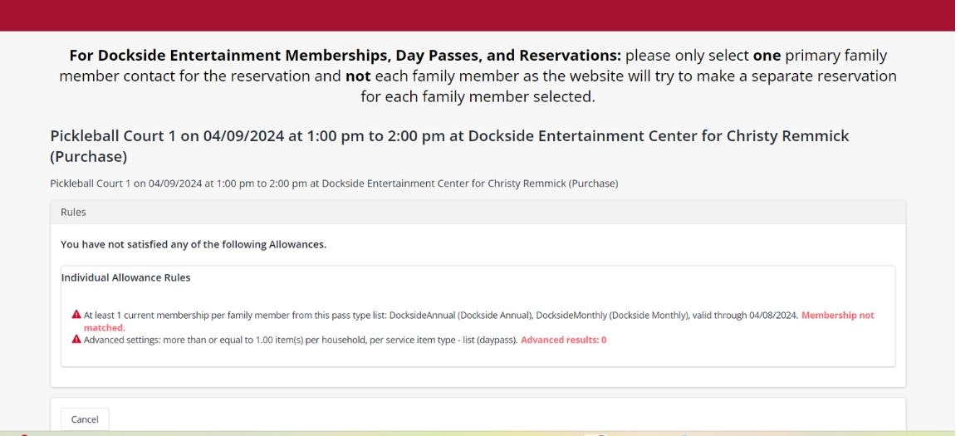Viewport: 980px width, 436px height.
Task: Click the small Pickleball Court 1 subtitle
Action: pos(334,183)
